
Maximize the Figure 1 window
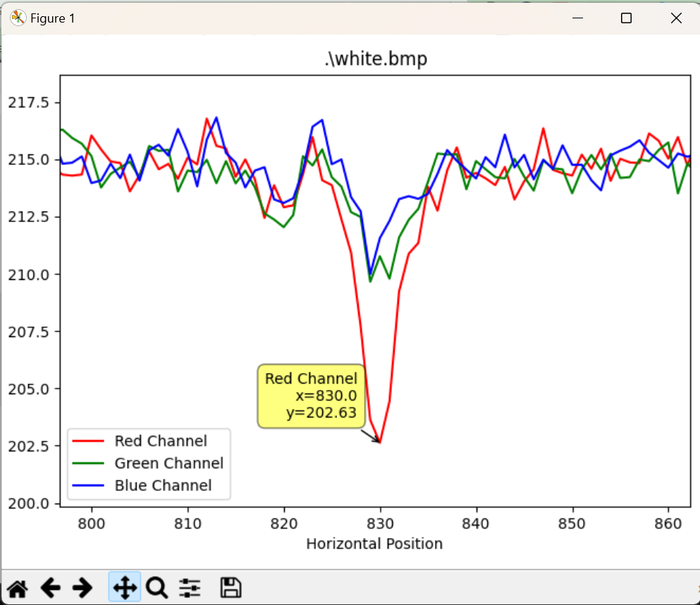[627, 18]
